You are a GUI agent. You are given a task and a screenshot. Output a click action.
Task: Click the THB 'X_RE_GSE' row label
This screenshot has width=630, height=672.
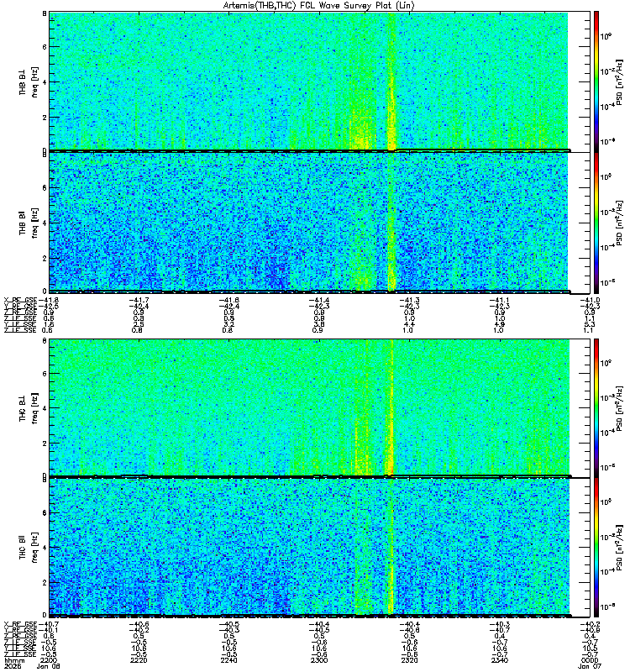point(20,300)
